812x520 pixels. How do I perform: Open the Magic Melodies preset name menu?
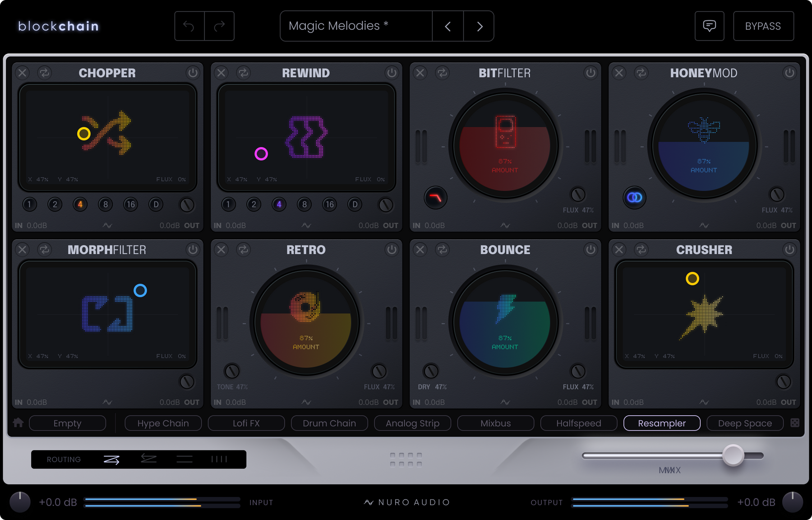click(x=356, y=26)
